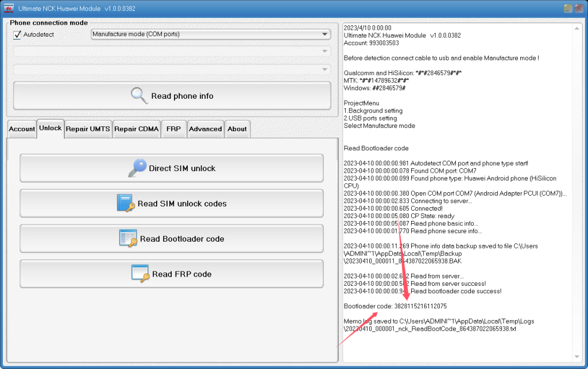Click the Read from server success! line
The width and height of the screenshot is (588, 369).
point(415,283)
